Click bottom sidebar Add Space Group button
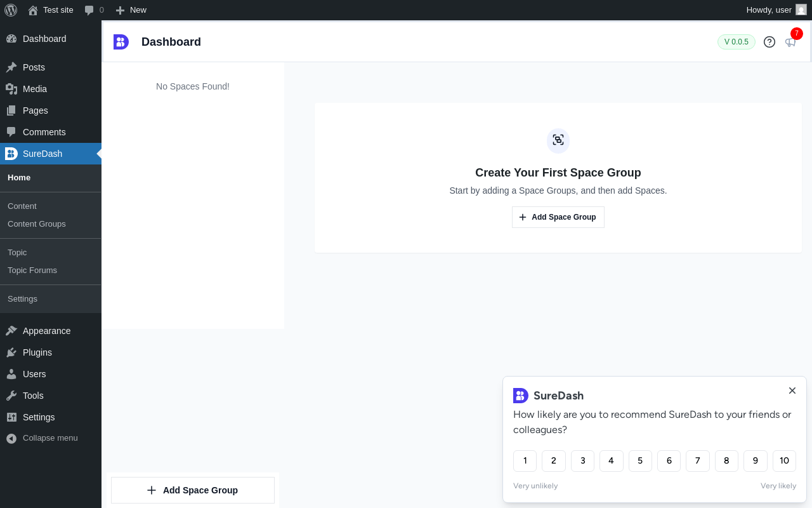The image size is (812, 508). [x=193, y=490]
